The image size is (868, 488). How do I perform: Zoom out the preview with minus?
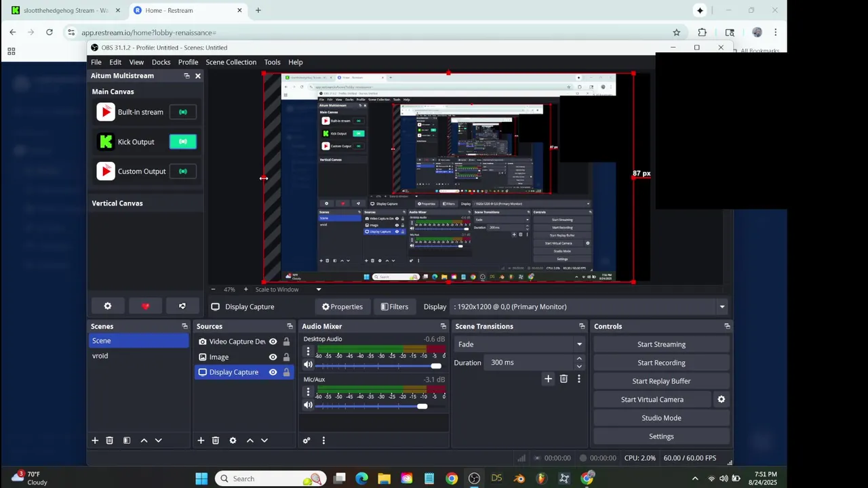(x=213, y=289)
